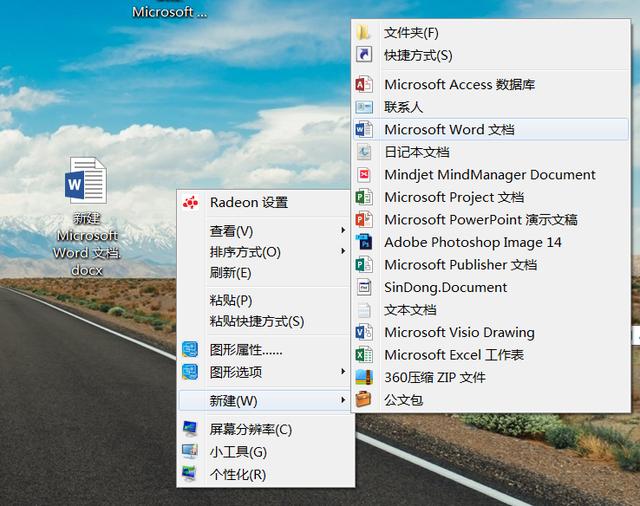Click the 查看(V) menu label
Viewport: 640px width, 506px height.
coord(231,231)
